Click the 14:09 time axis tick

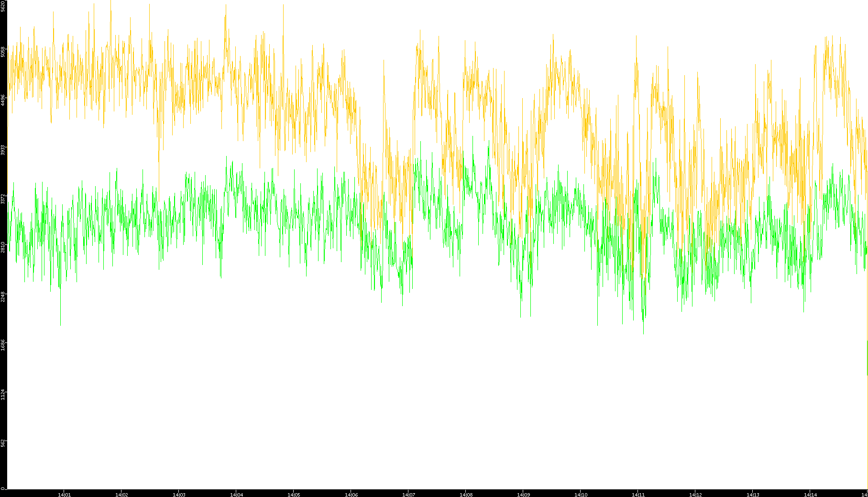click(x=523, y=495)
